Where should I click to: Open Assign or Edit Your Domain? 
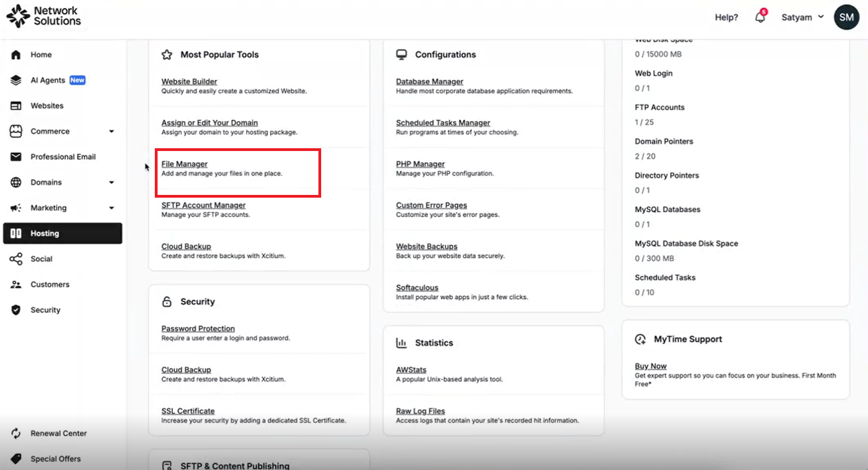pos(209,122)
